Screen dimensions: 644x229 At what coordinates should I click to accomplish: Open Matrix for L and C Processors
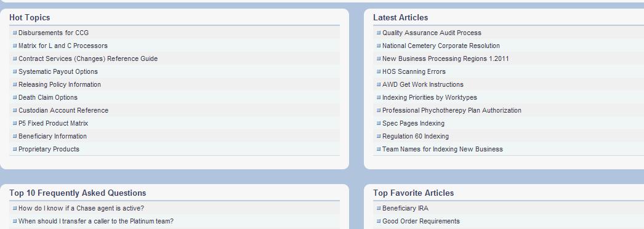63,46
